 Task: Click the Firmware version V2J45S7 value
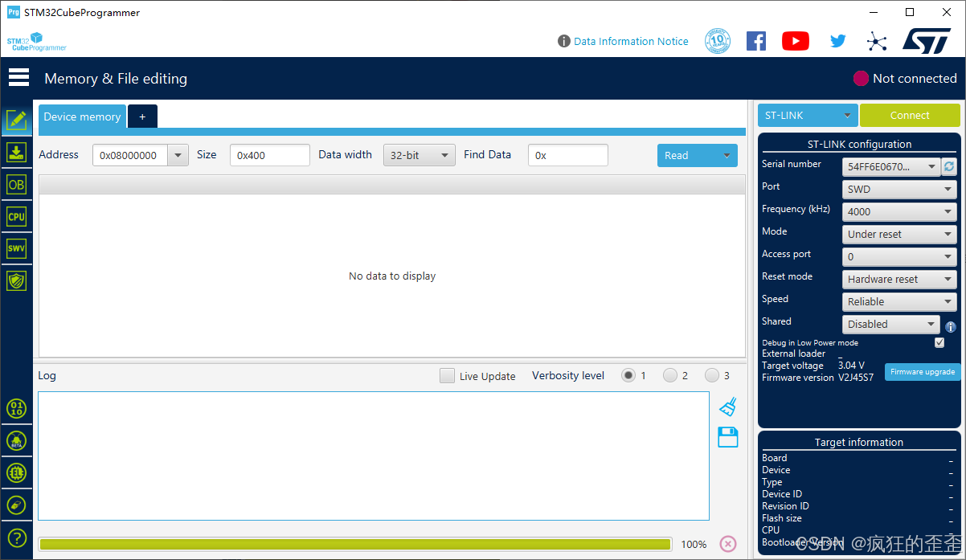(x=856, y=378)
